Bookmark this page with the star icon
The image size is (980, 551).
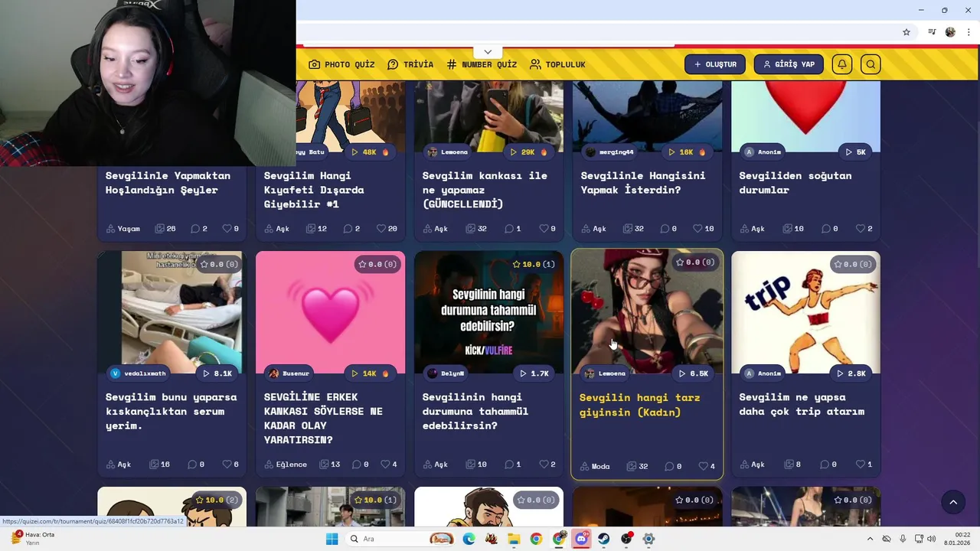coord(906,32)
